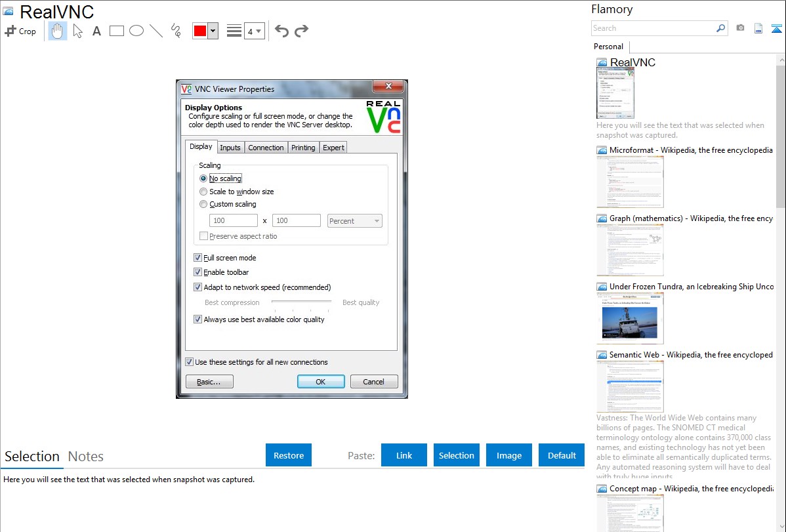
Task: Click the Flamory sidebar scrollbar
Action: click(x=781, y=136)
